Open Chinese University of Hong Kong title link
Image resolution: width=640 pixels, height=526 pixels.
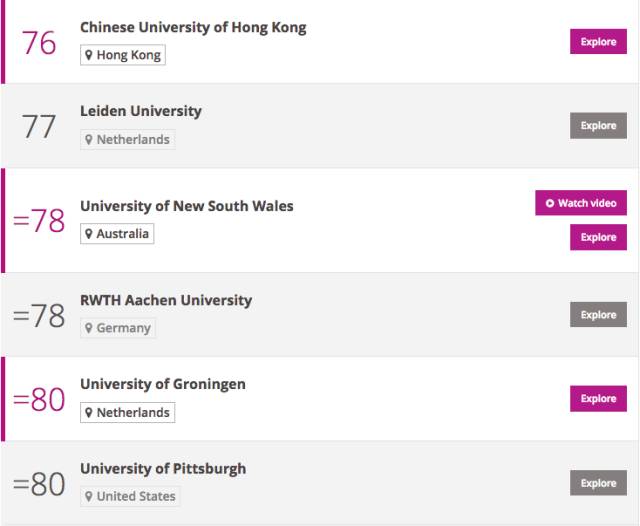click(193, 27)
